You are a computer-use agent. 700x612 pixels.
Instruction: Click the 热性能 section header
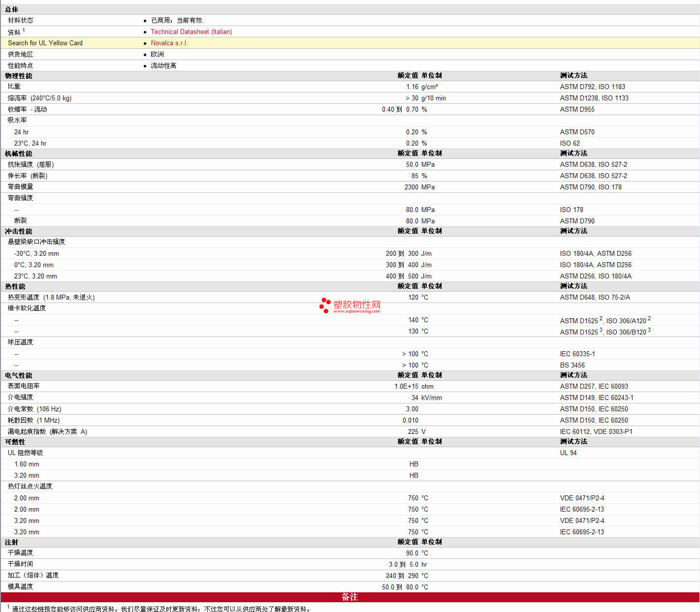(x=15, y=287)
